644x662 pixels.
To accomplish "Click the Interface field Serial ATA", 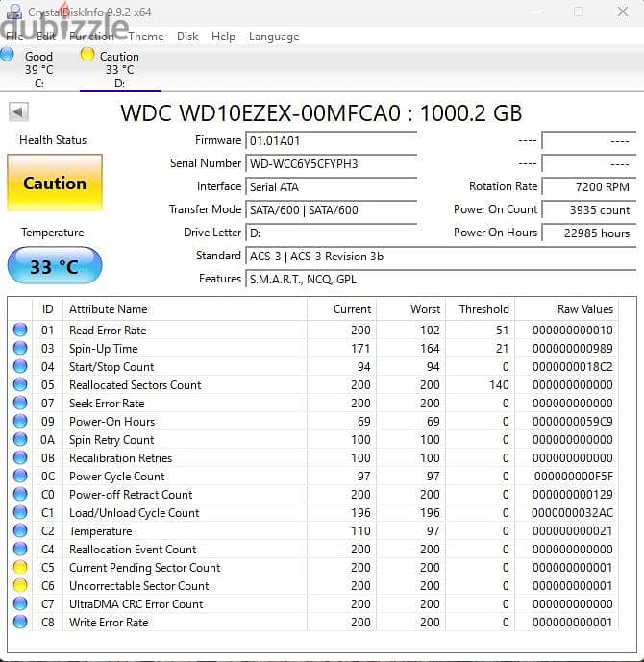I will click(331, 186).
